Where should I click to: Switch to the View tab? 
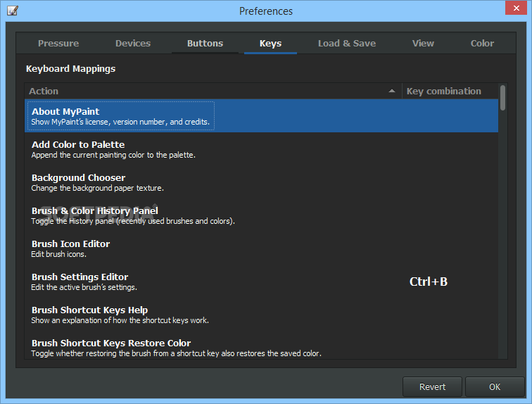click(423, 44)
